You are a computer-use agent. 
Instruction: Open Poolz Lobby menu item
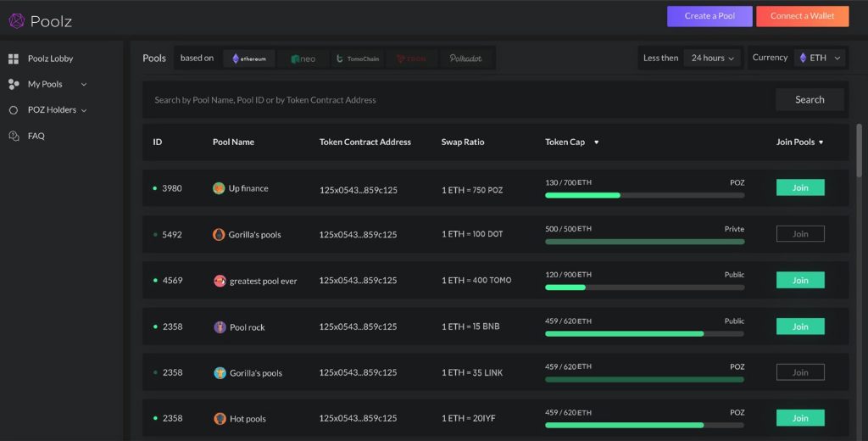(50, 59)
